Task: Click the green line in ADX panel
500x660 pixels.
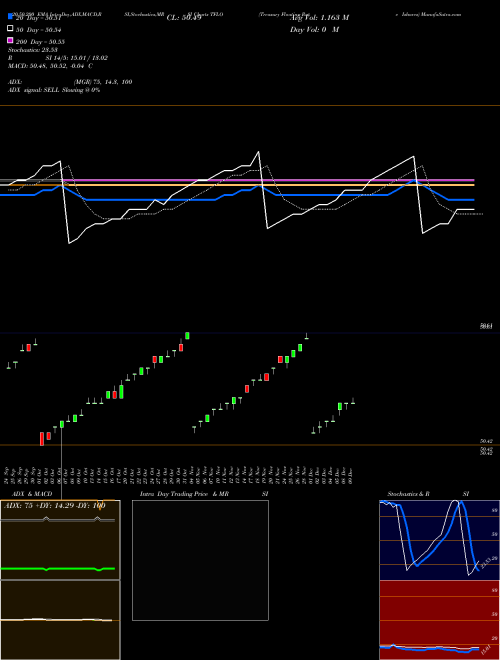Action: pos(57,569)
